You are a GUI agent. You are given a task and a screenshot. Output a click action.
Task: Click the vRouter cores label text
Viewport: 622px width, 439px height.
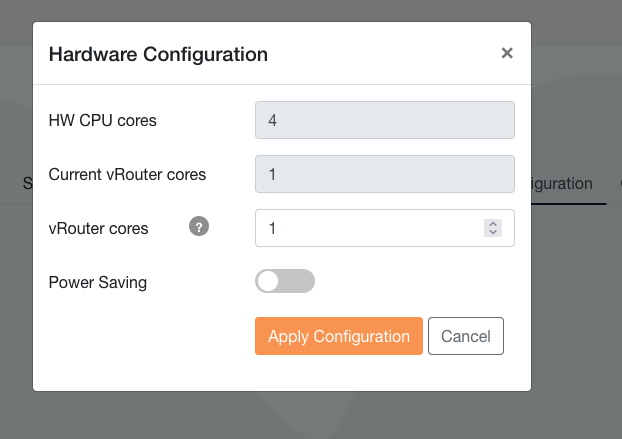[98, 228]
